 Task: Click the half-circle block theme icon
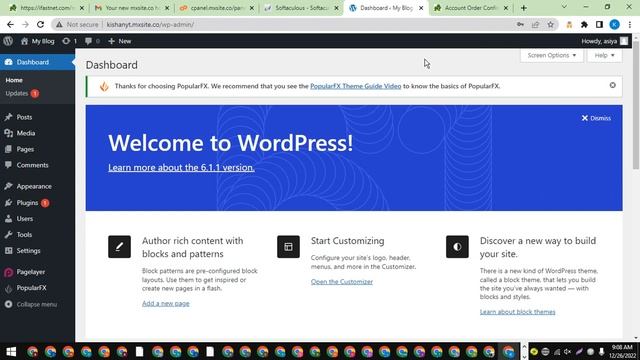(457, 247)
